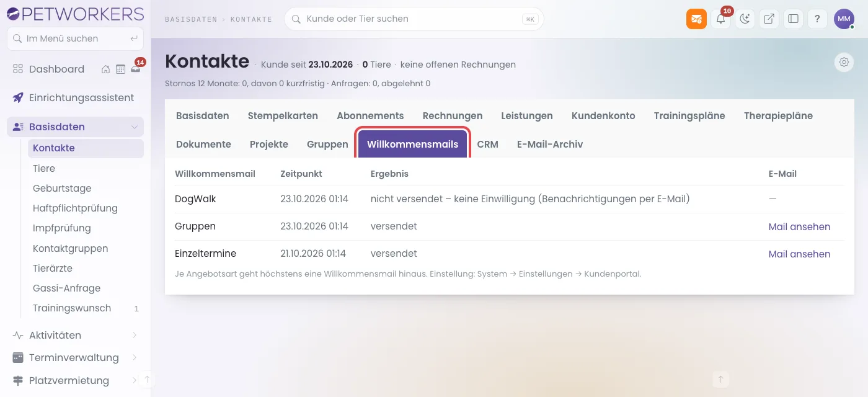Open Dashboard in the sidebar
This screenshot has height=397, width=868.
pos(56,69)
